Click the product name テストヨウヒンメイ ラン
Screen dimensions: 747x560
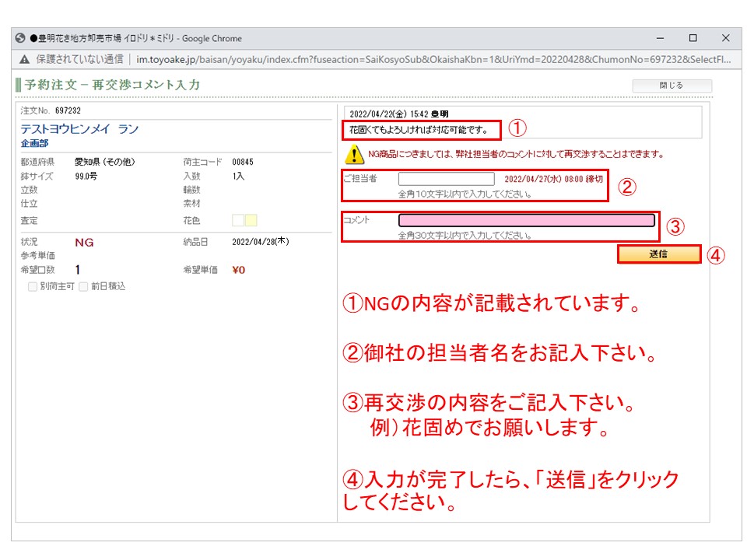pyautogui.click(x=79, y=129)
